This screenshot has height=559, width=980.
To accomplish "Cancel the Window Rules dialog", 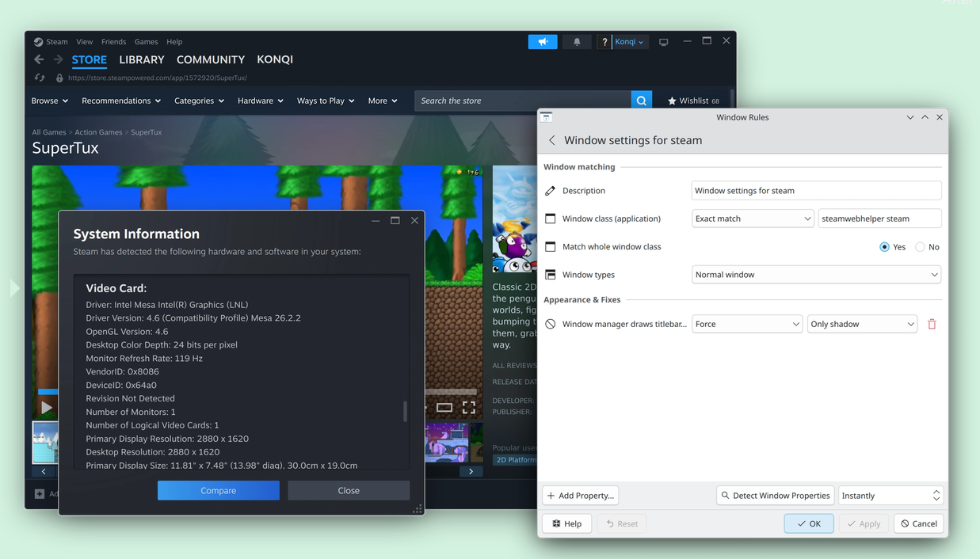I will tap(919, 523).
